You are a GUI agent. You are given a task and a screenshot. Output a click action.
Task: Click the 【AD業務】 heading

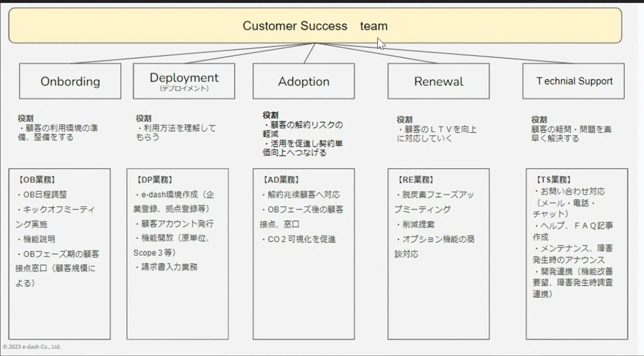pos(281,180)
